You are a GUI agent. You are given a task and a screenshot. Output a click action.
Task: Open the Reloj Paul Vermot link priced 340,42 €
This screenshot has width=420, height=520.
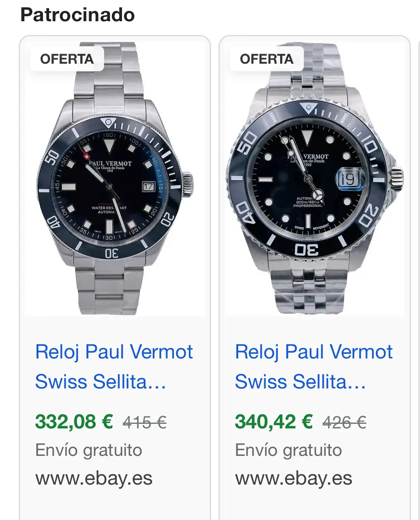(313, 367)
